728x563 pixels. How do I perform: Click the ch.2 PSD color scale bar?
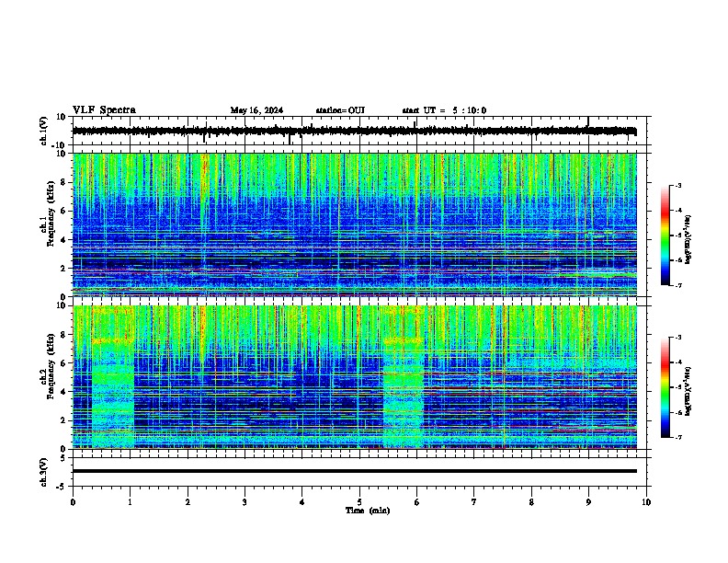(665, 387)
